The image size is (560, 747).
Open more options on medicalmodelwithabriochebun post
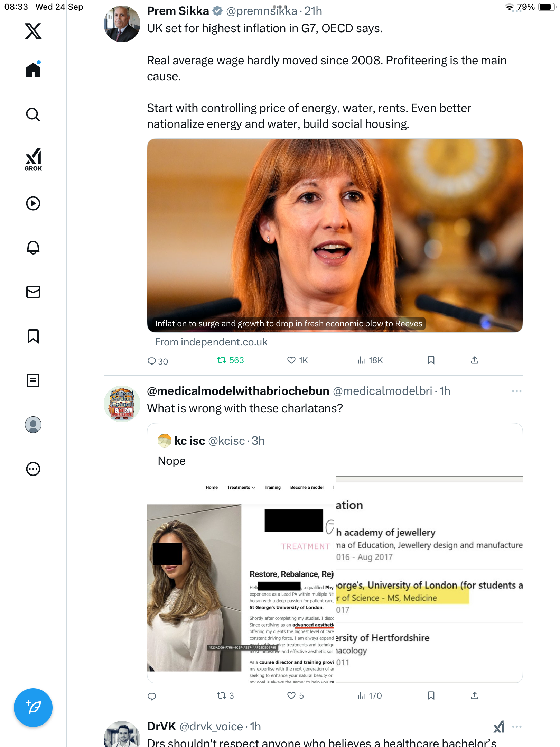(516, 391)
